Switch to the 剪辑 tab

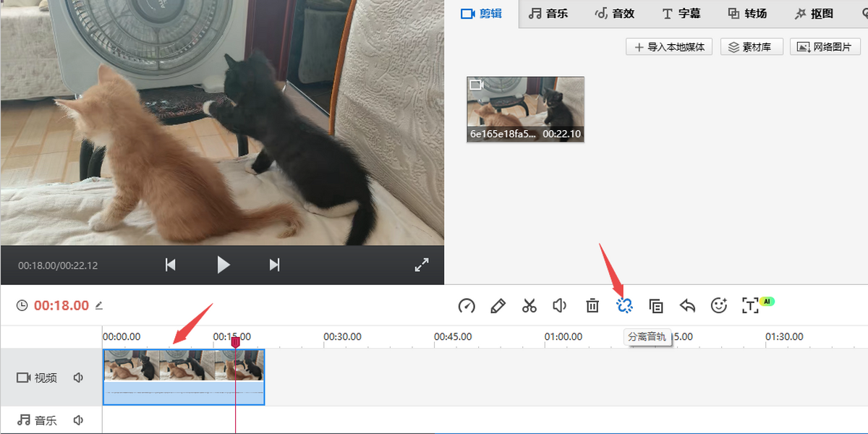[482, 13]
